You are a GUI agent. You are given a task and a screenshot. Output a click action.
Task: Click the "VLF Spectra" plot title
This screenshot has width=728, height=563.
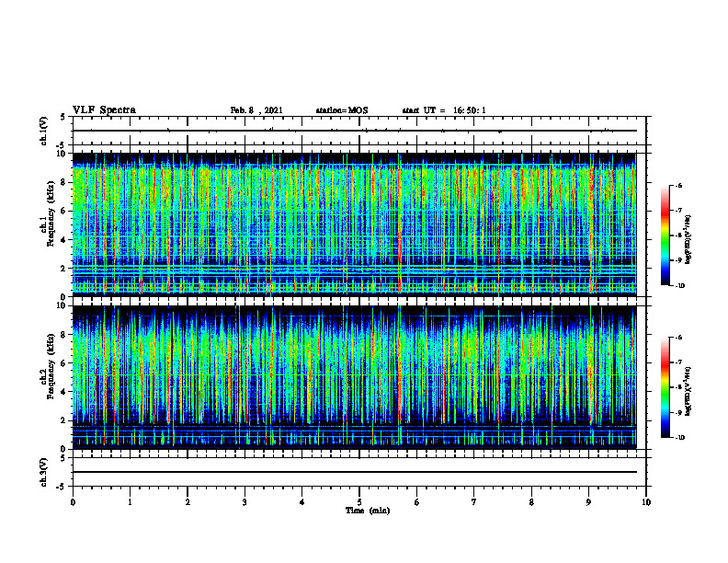[104, 110]
